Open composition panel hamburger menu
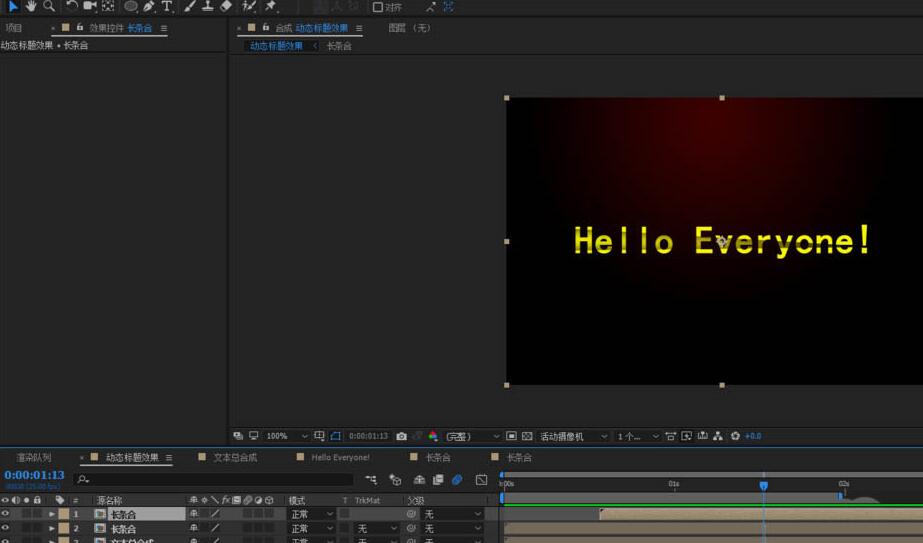 click(359, 28)
